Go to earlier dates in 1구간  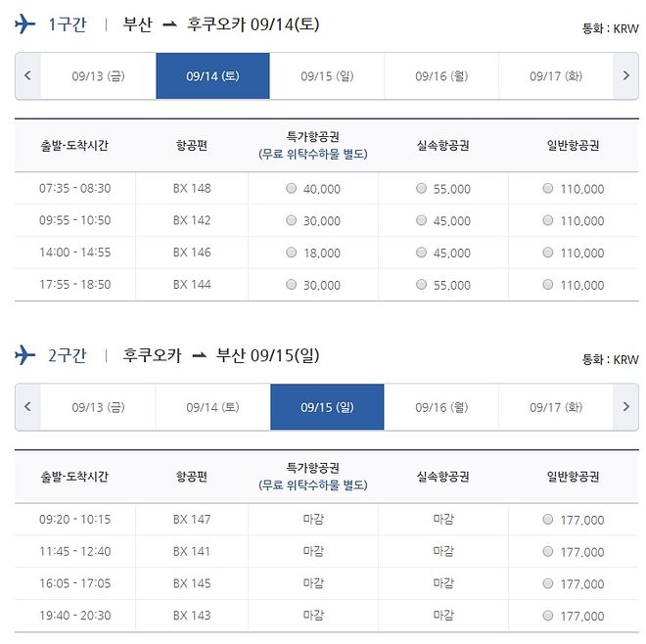[27, 76]
